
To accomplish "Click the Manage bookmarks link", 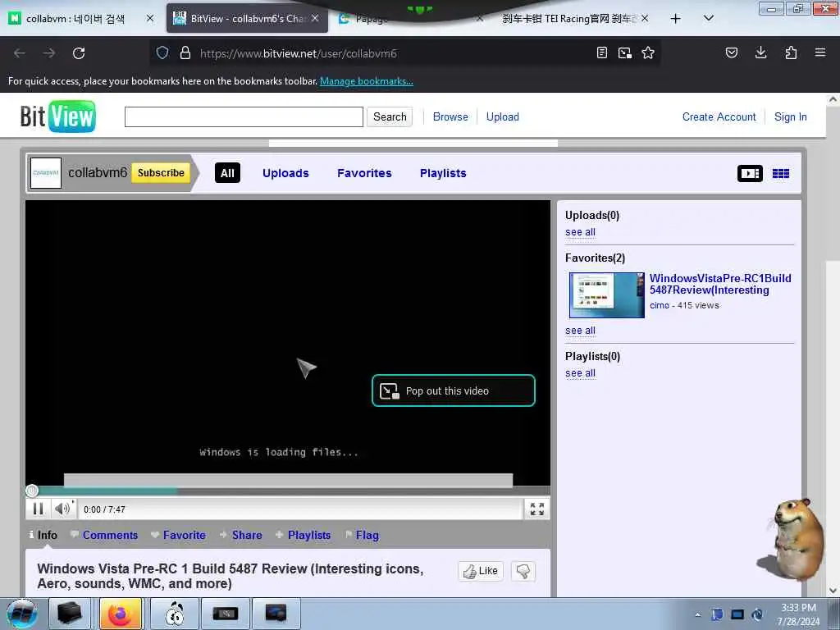I will tap(367, 81).
